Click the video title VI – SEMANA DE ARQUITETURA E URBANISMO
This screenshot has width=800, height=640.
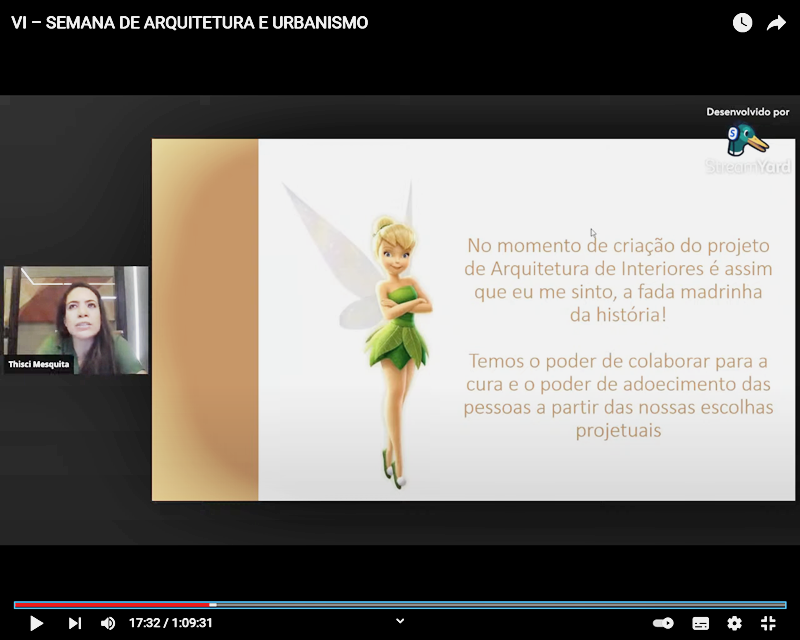click(x=189, y=22)
